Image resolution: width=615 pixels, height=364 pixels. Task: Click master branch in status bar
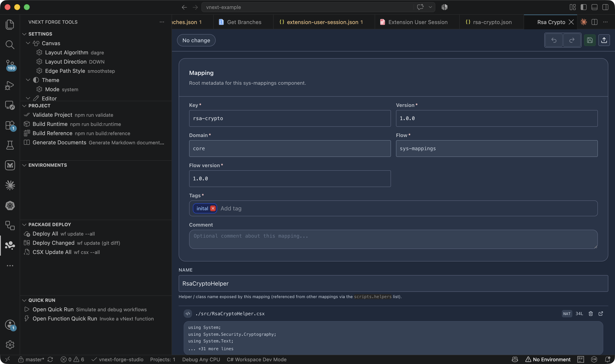[x=31, y=359]
